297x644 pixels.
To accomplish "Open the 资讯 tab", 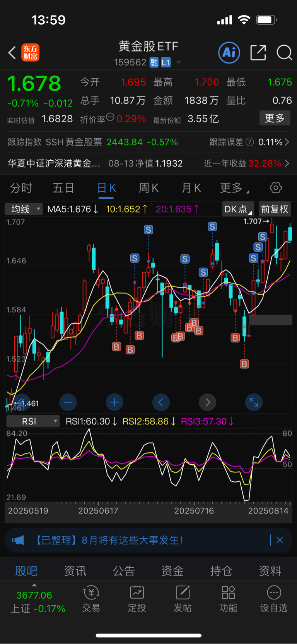I will tap(75, 571).
